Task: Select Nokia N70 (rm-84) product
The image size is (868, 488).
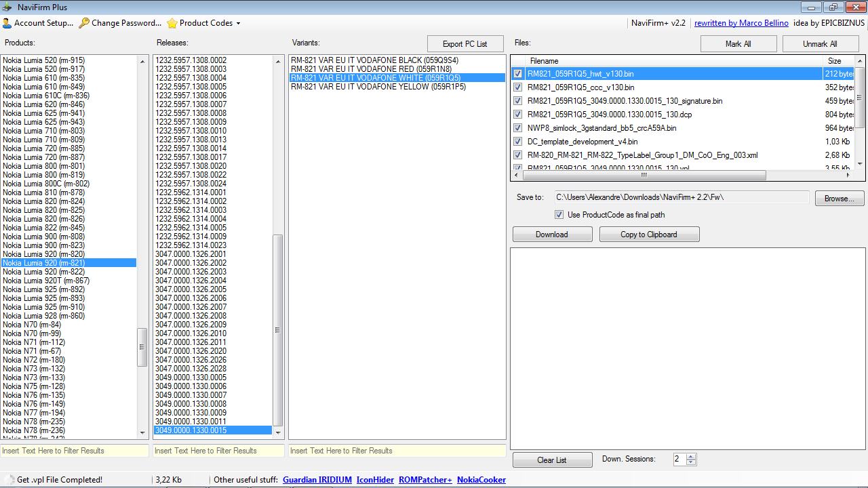Action: (x=68, y=325)
